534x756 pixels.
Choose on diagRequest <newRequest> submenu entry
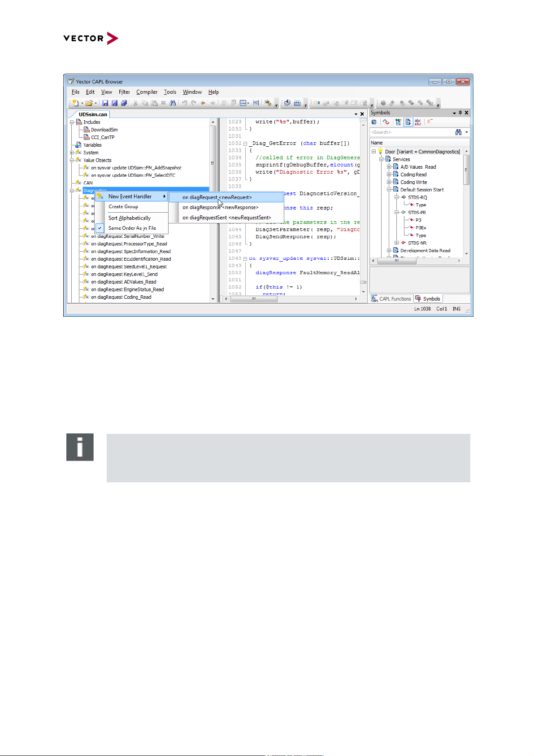point(226,197)
